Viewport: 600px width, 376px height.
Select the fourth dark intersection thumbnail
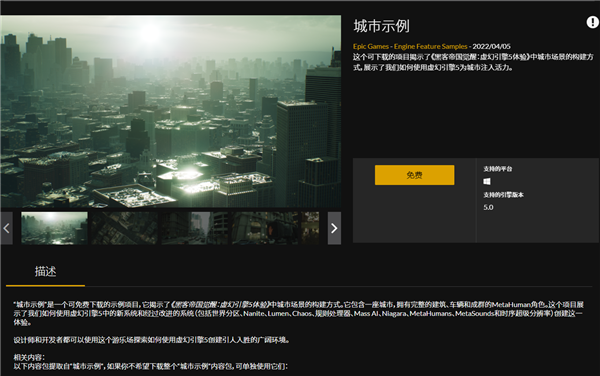pyautogui.click(x=264, y=228)
